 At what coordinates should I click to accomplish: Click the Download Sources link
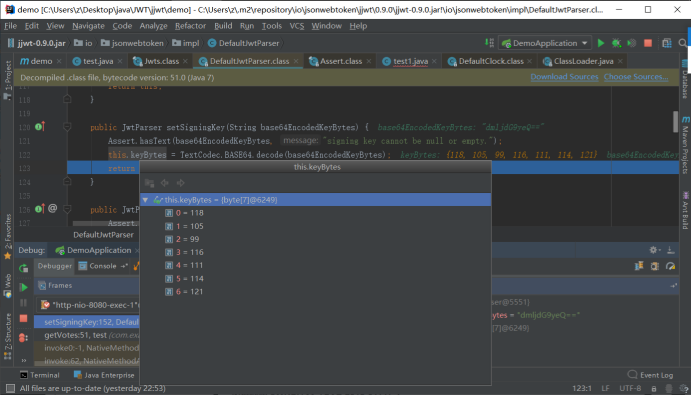(x=564, y=77)
